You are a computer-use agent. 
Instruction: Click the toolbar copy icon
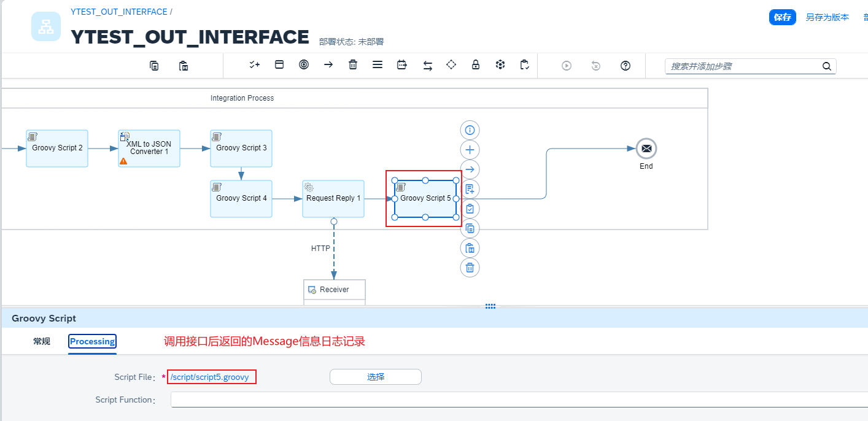click(154, 66)
